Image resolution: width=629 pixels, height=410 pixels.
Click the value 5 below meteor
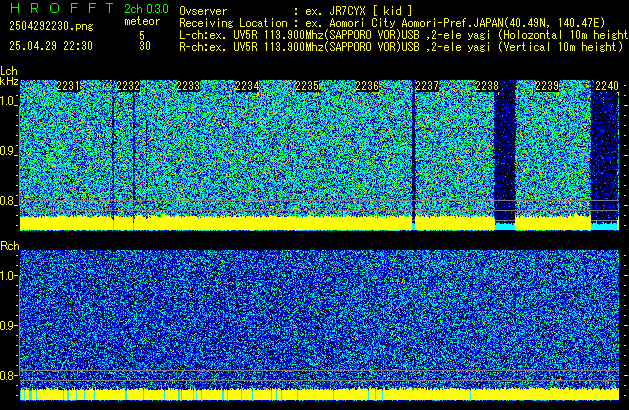pyautogui.click(x=142, y=35)
